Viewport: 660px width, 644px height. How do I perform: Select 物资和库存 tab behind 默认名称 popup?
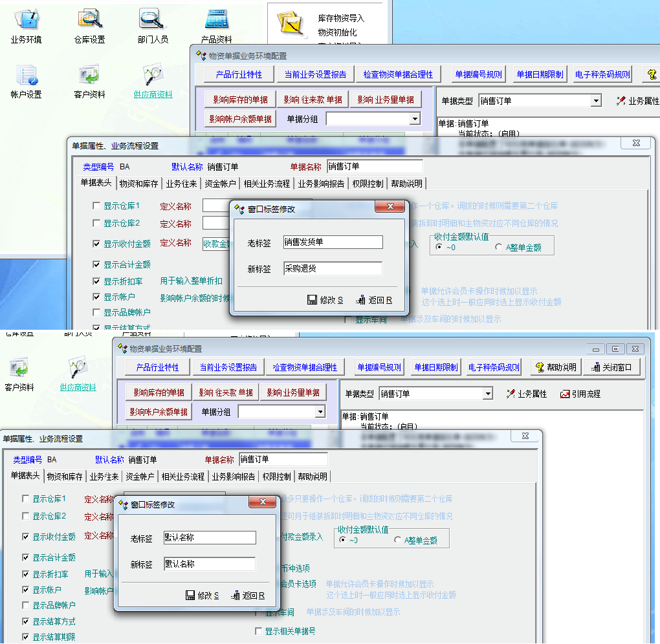[x=65, y=477]
